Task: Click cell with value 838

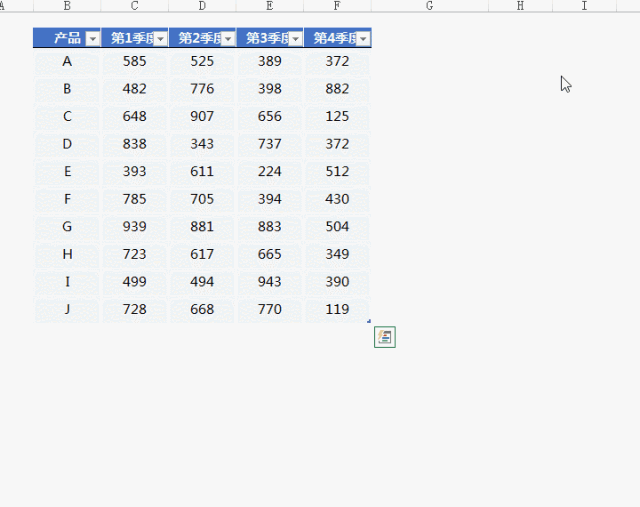Action: (x=134, y=144)
